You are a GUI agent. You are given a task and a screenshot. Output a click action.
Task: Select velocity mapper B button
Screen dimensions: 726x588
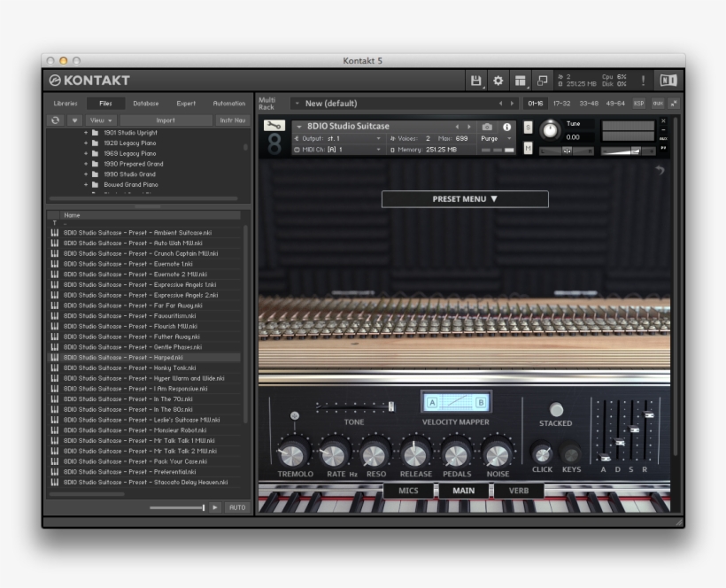[x=481, y=402]
